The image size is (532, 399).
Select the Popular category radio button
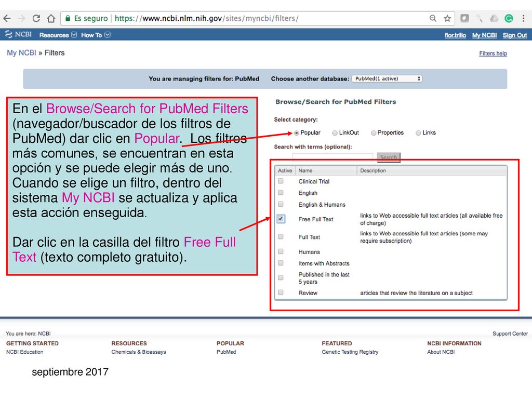coord(297,133)
